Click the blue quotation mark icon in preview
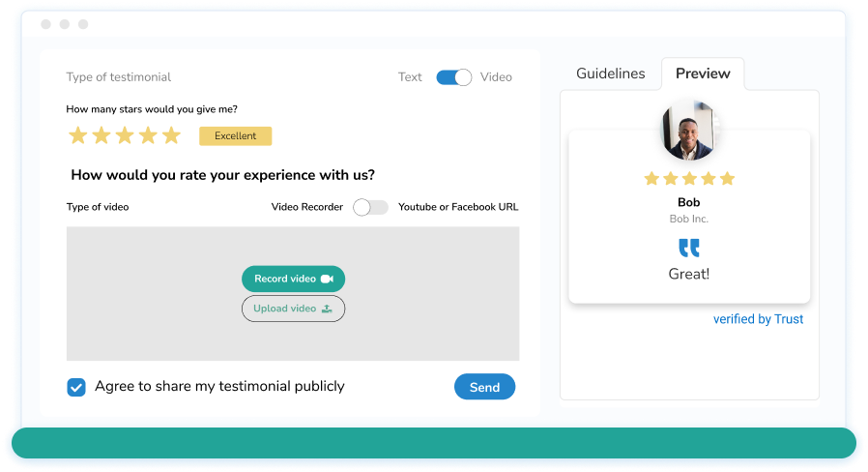This screenshot has width=868, height=472. tap(689, 248)
